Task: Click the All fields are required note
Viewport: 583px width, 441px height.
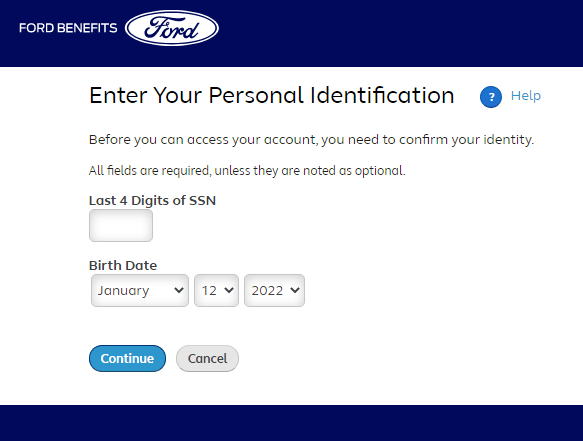Action: tap(247, 171)
